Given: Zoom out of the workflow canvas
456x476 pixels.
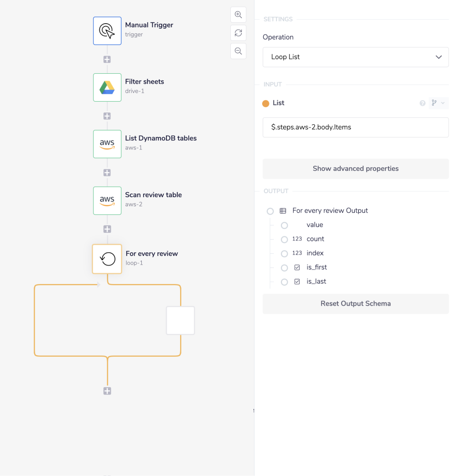Looking at the screenshot, I should click(238, 51).
